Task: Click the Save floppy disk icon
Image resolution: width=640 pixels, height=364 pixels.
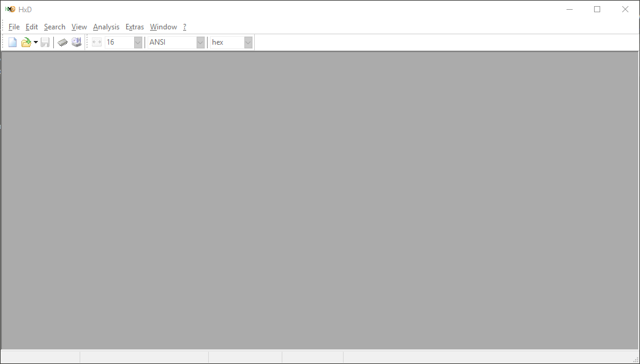Action: pos(45,42)
